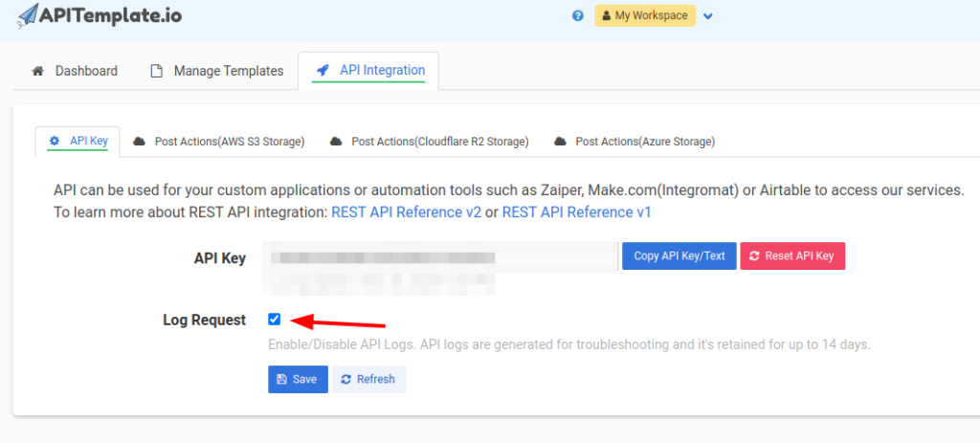Open the help question mark icon

(578, 15)
